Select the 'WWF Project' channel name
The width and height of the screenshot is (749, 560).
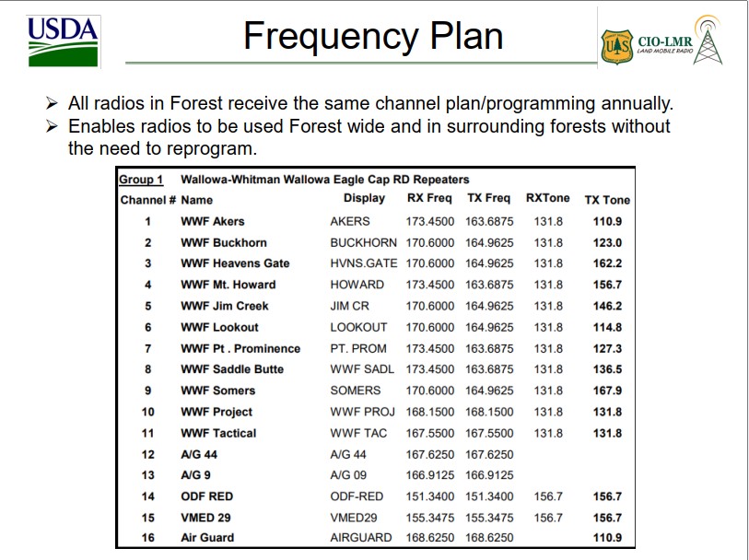(217, 412)
